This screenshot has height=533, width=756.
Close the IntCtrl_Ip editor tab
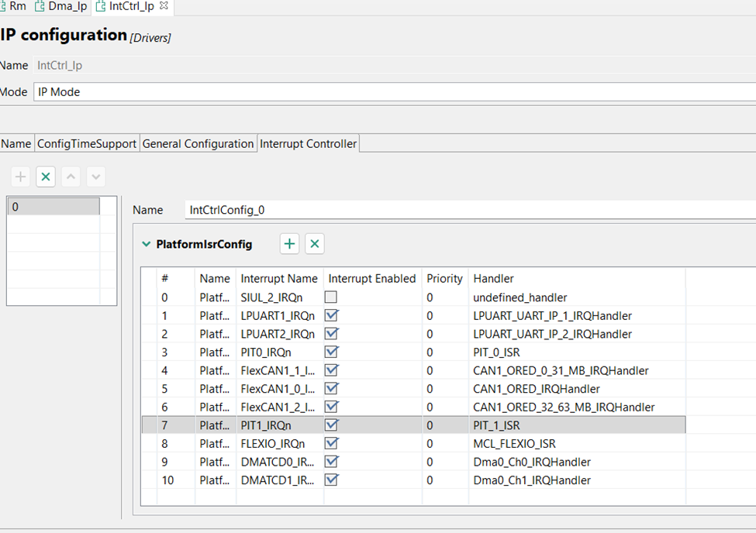tap(164, 5)
